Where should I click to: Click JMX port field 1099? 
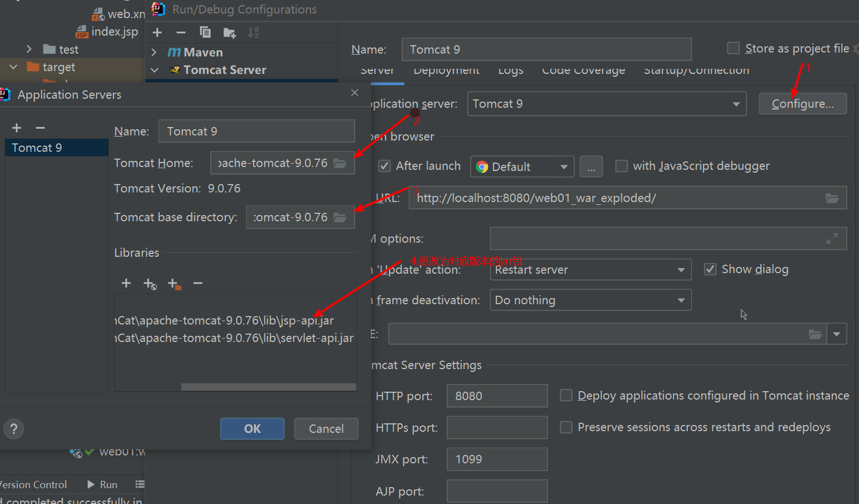[497, 459]
